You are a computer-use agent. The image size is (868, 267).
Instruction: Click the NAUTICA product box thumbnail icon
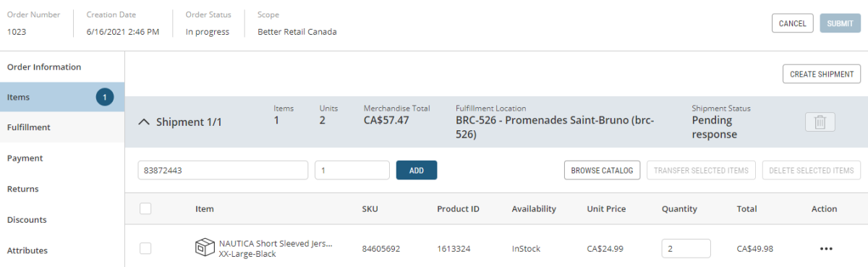pyautogui.click(x=205, y=248)
